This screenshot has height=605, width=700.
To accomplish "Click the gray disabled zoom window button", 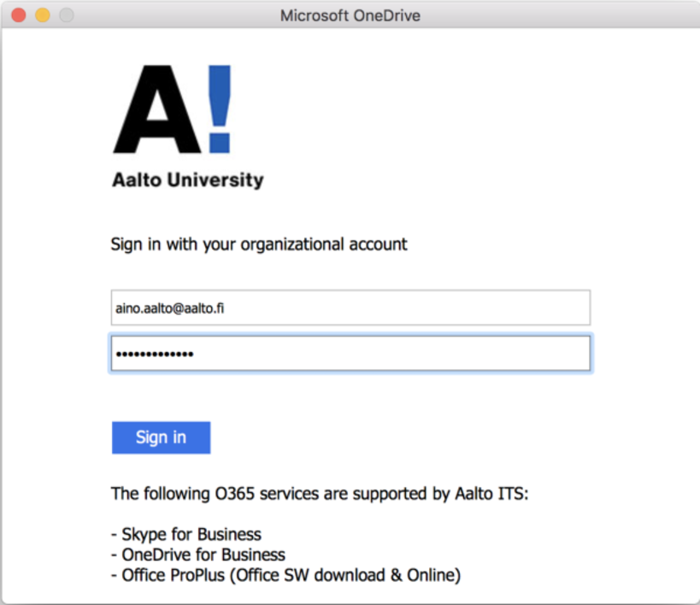I will coord(66,15).
